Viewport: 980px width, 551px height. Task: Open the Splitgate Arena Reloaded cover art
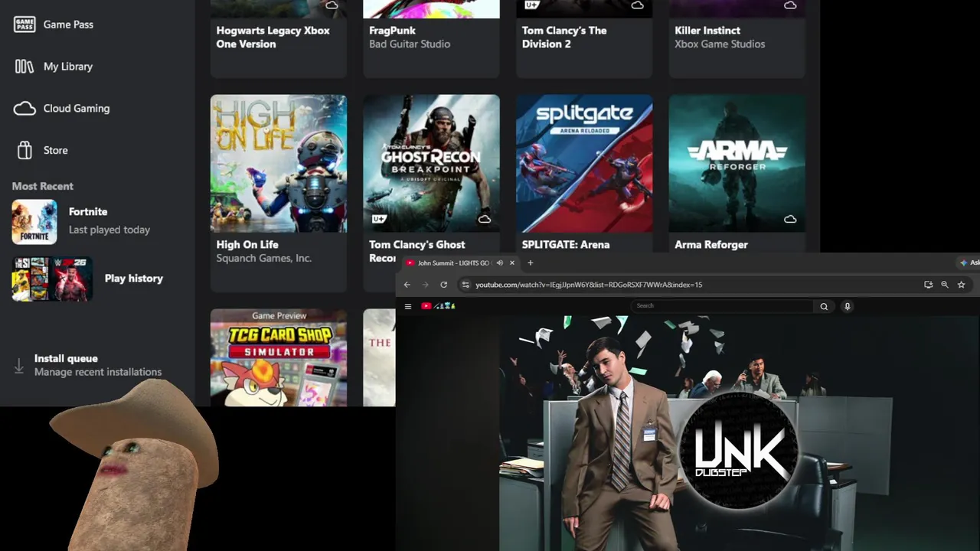[584, 164]
